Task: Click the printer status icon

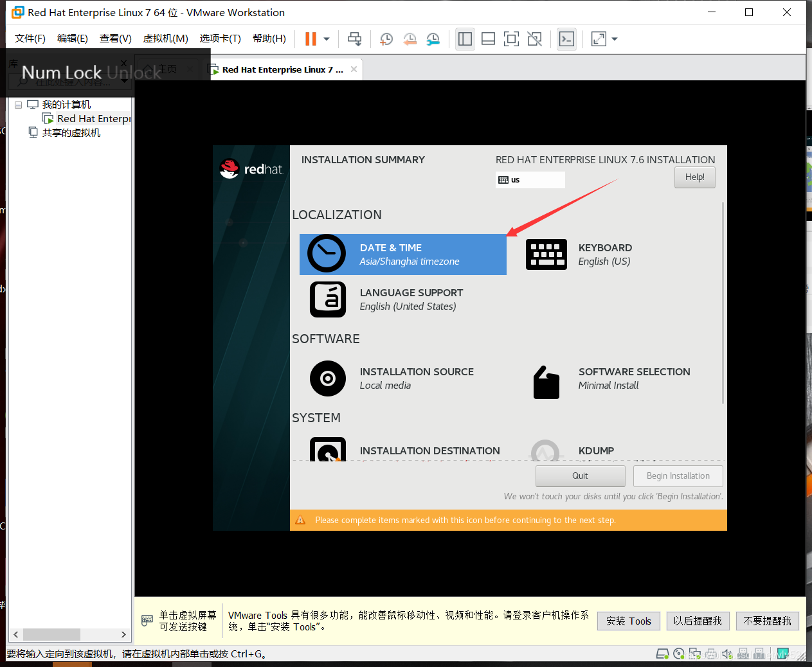Action: (x=710, y=654)
